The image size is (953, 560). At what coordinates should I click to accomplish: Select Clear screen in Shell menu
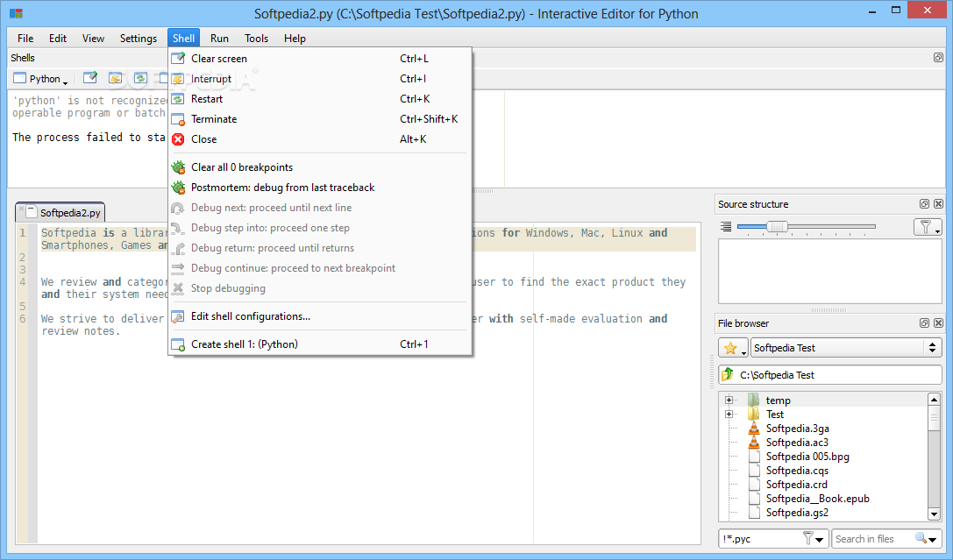[x=320, y=59]
